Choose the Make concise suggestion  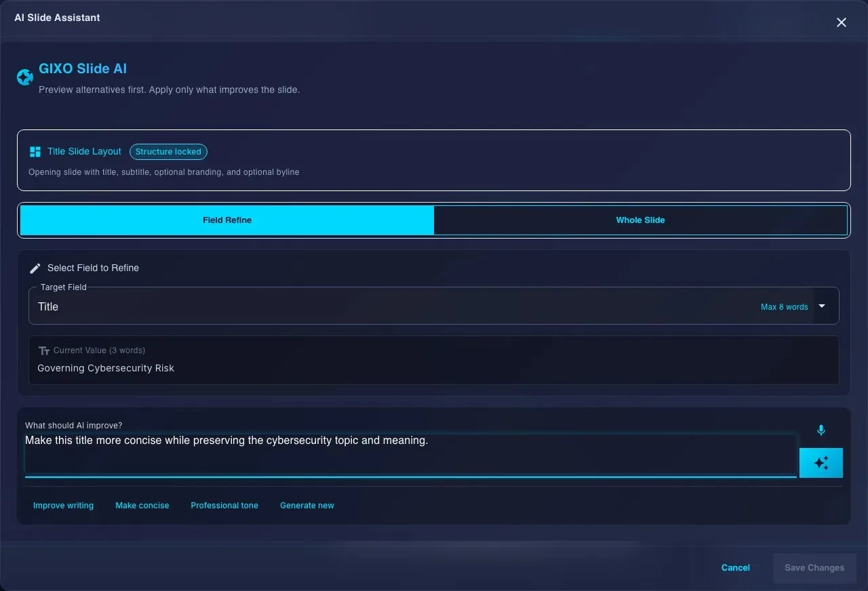coord(142,506)
